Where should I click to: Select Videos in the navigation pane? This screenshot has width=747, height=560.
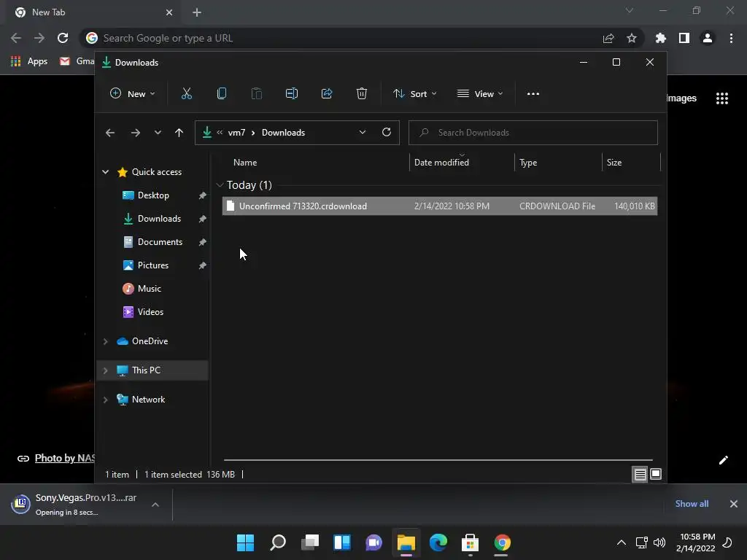pos(150,312)
